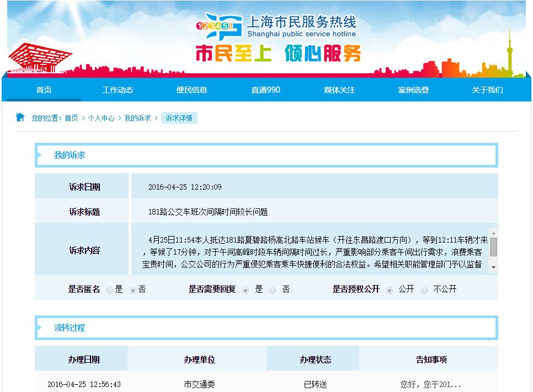533x392 pixels.
Task: Click the 诉求标题 label
Action: coord(84,212)
